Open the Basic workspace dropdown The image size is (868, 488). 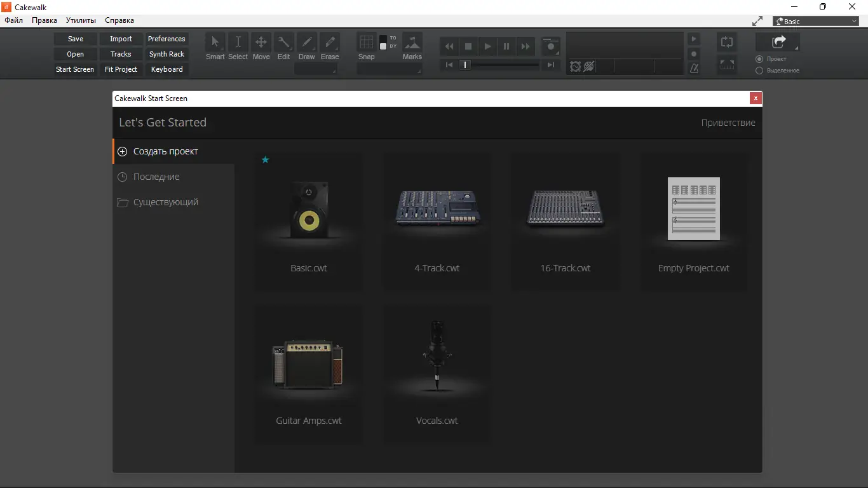816,22
